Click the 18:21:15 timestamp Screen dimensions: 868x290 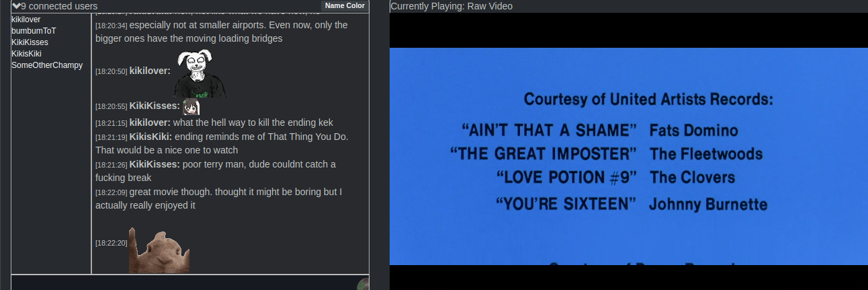(x=111, y=123)
